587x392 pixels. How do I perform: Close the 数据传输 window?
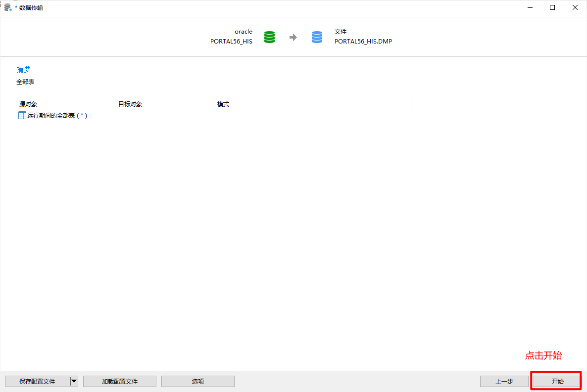[x=575, y=7]
